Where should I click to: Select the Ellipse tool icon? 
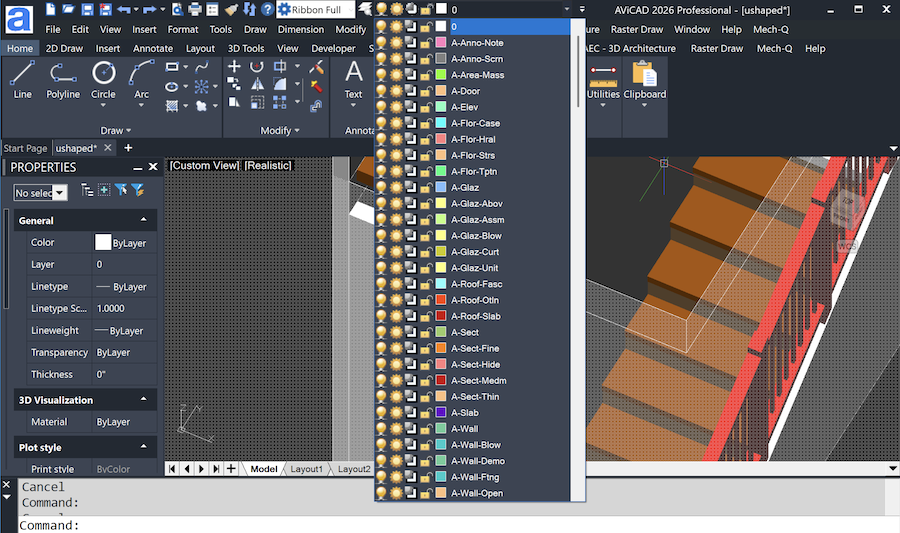(172, 87)
